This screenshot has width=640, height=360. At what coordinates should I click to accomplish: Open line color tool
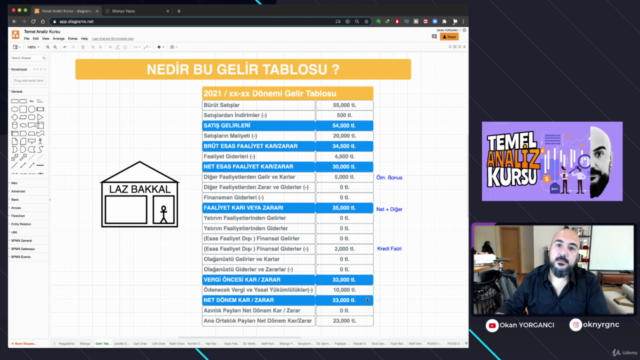tap(118, 47)
